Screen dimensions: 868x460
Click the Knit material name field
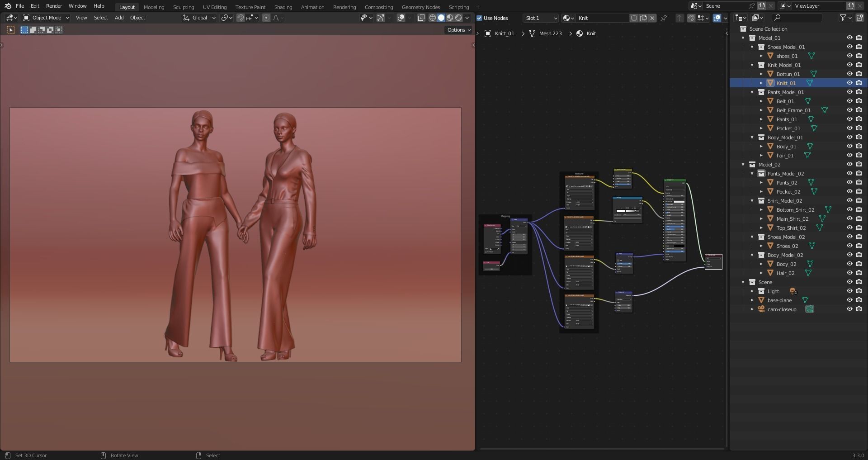click(x=601, y=18)
